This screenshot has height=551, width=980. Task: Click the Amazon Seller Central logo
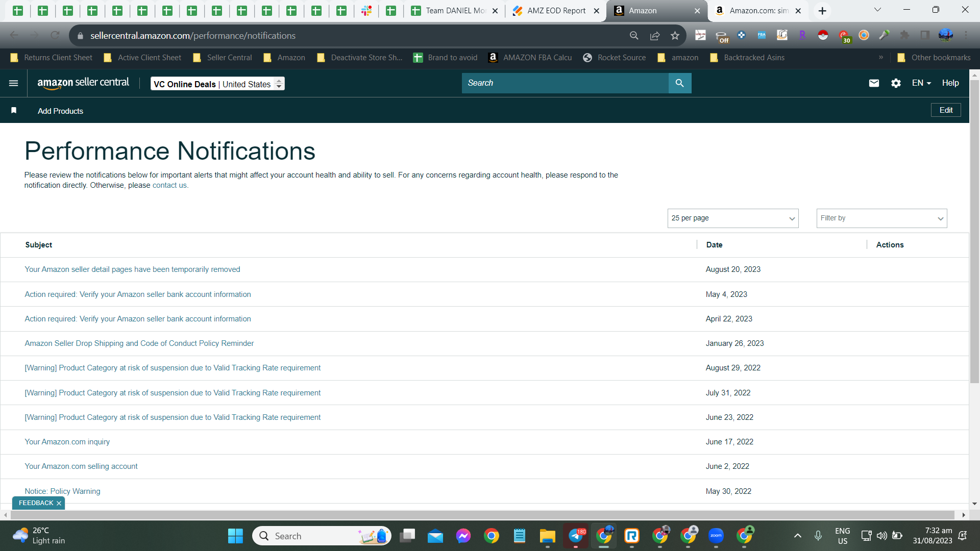point(83,83)
